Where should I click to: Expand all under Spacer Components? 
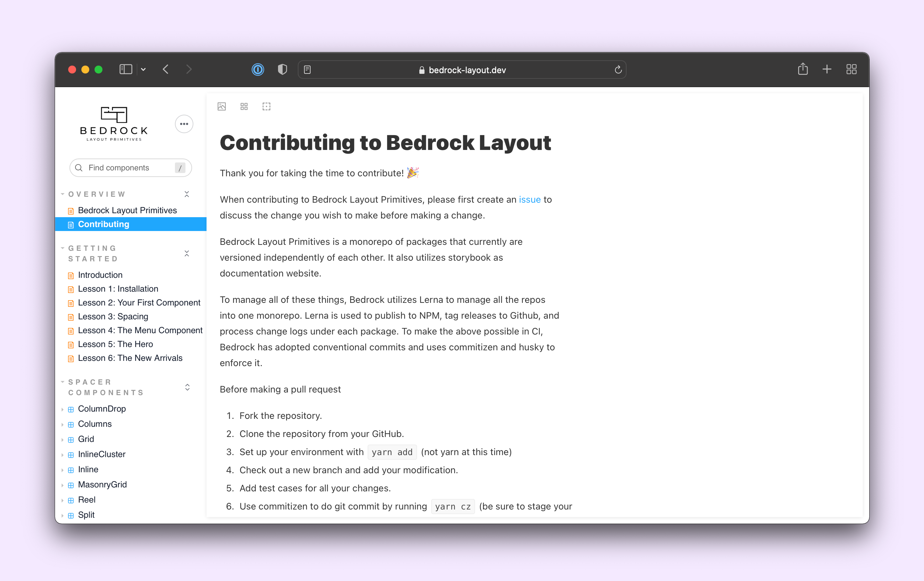[187, 387]
